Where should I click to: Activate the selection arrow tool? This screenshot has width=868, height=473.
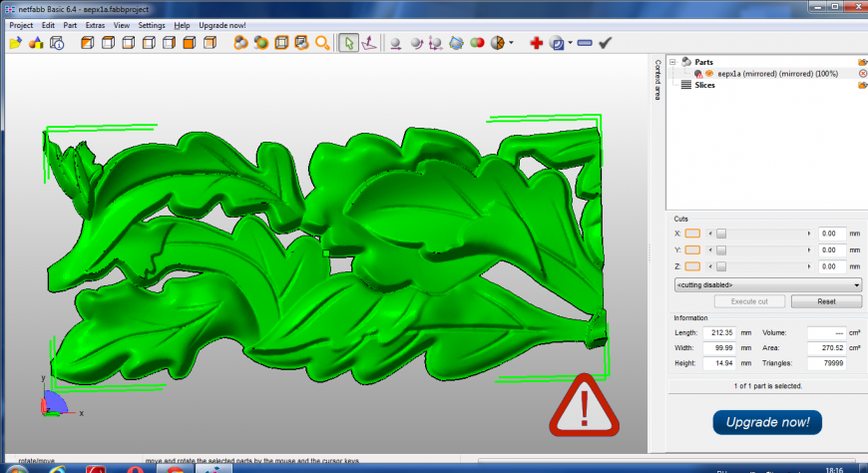point(348,43)
